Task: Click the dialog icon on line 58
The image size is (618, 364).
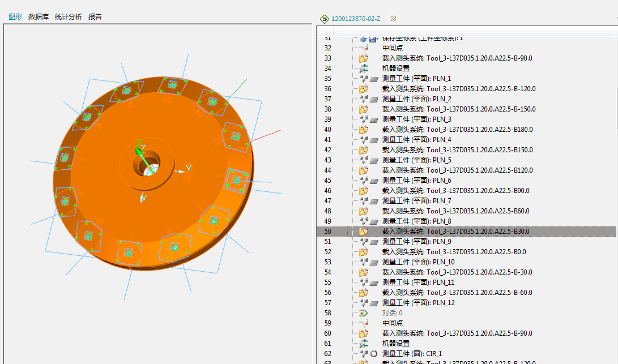Action: point(364,313)
